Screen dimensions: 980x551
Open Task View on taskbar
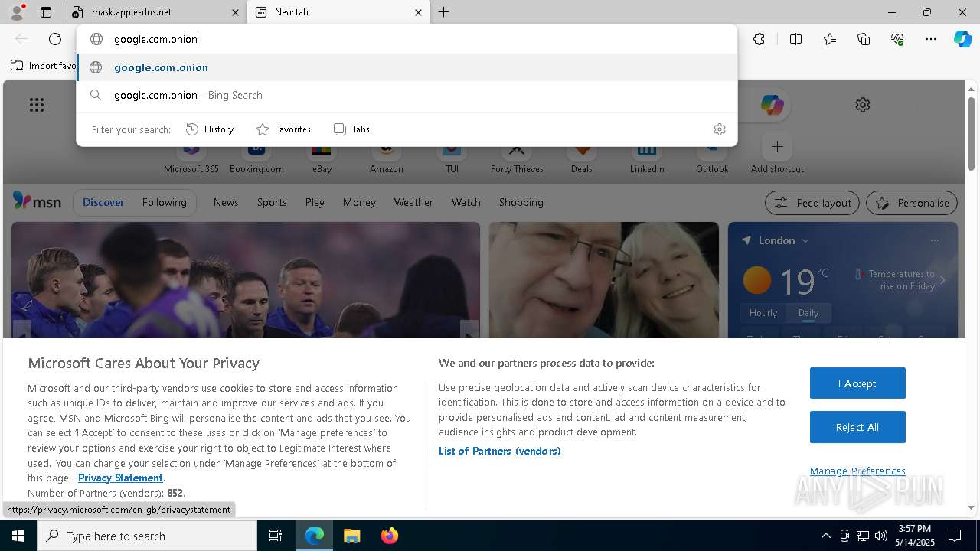pyautogui.click(x=276, y=536)
